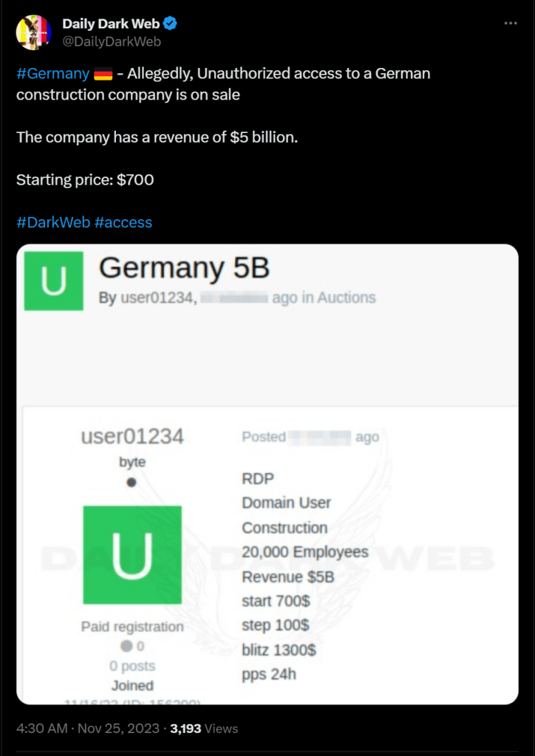The height and width of the screenshot is (756, 535).
Task: Click the grey reputation dot beside 0
Action: 126,646
